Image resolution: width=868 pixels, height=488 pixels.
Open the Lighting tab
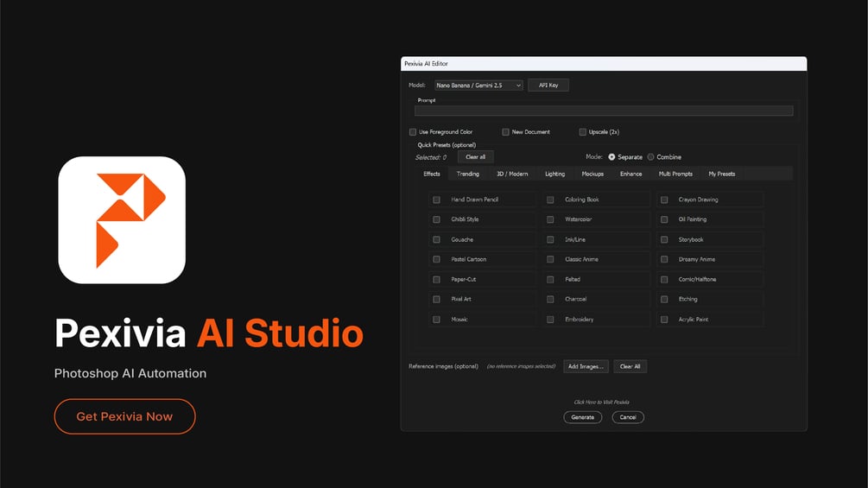coord(554,174)
